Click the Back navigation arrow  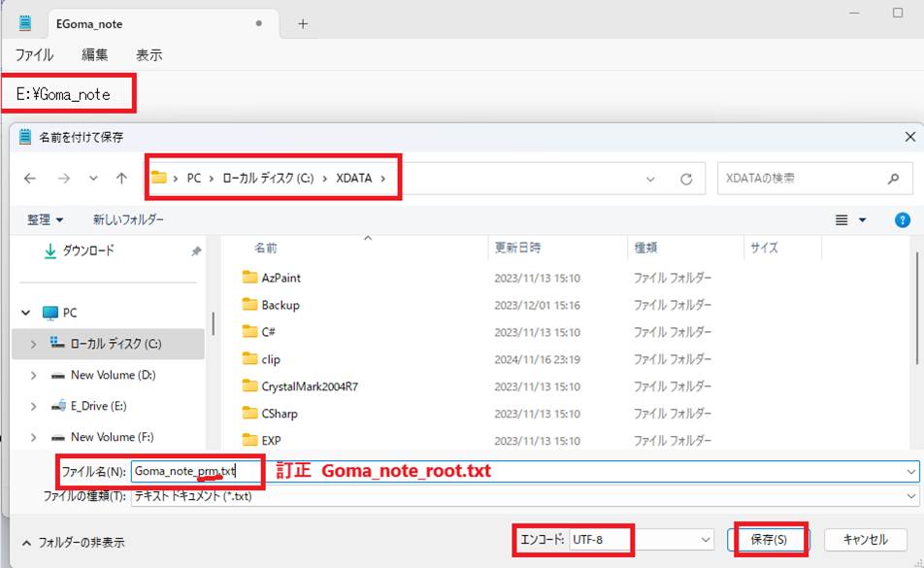click(x=30, y=179)
